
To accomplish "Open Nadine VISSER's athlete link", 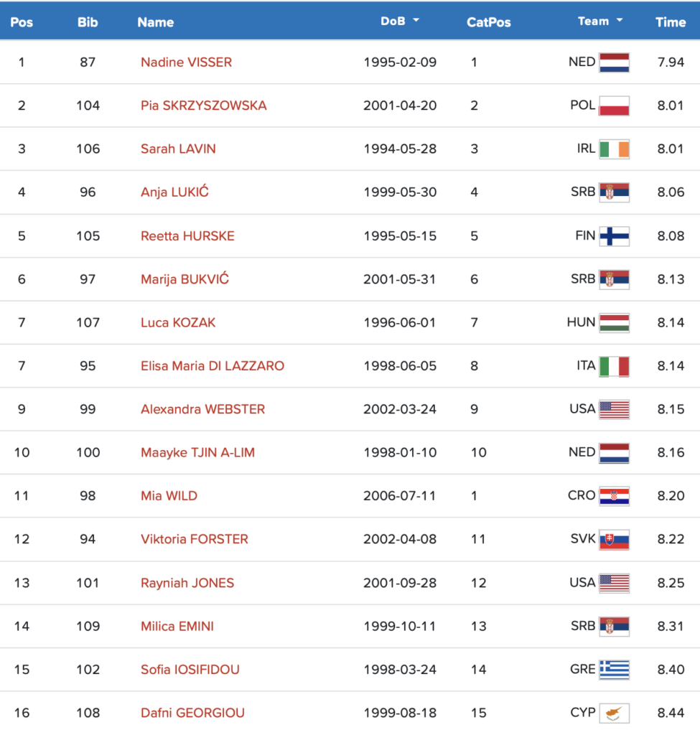I will 186,62.
